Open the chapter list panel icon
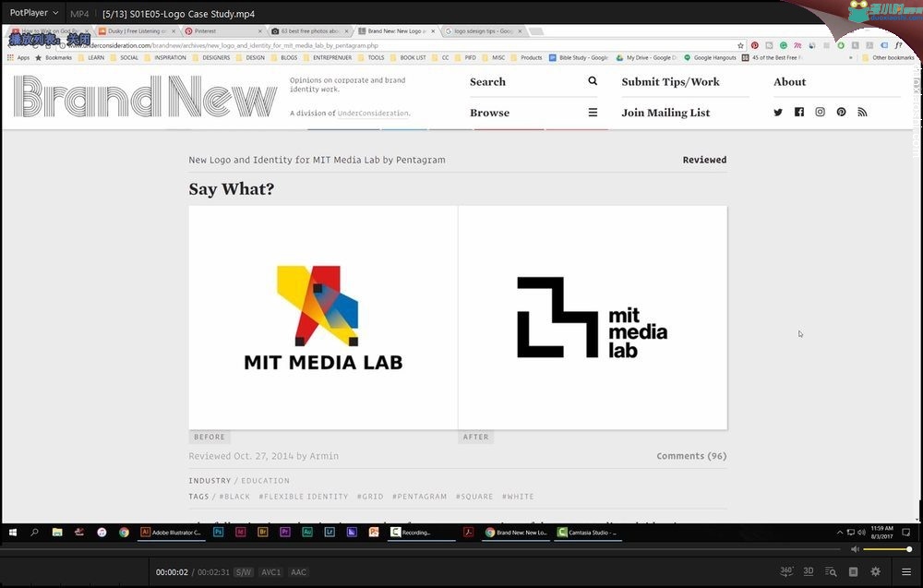This screenshot has width=923, height=588. click(853, 571)
